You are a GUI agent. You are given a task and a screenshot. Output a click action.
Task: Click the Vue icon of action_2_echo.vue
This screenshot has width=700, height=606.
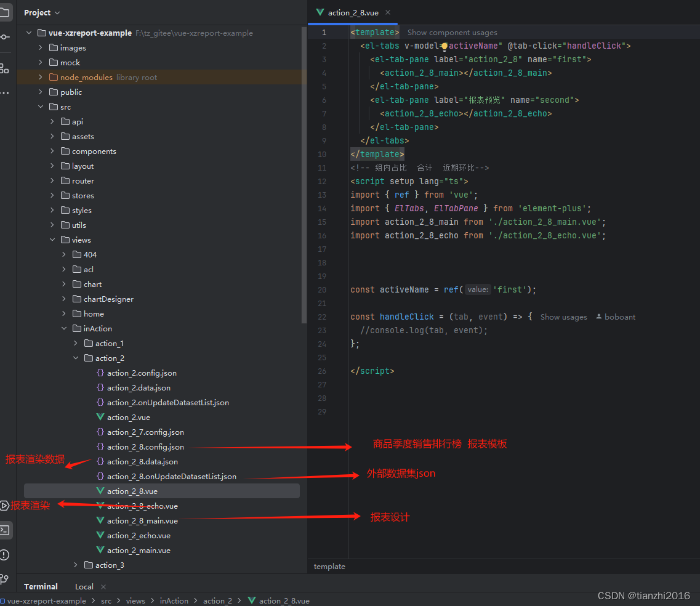100,535
